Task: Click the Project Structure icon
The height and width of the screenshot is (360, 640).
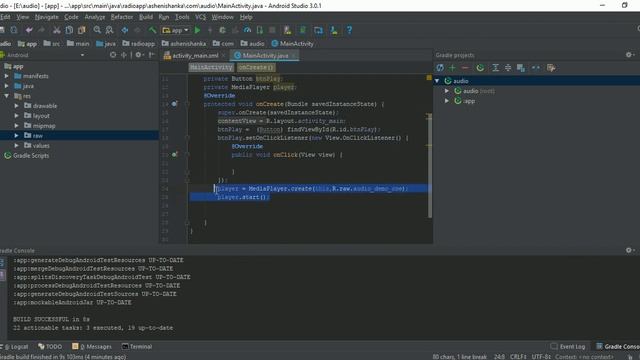Action: [318, 30]
